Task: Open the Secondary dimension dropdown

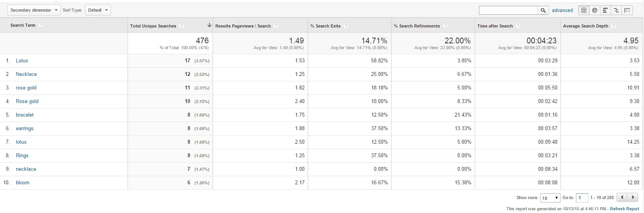Action: (x=34, y=10)
